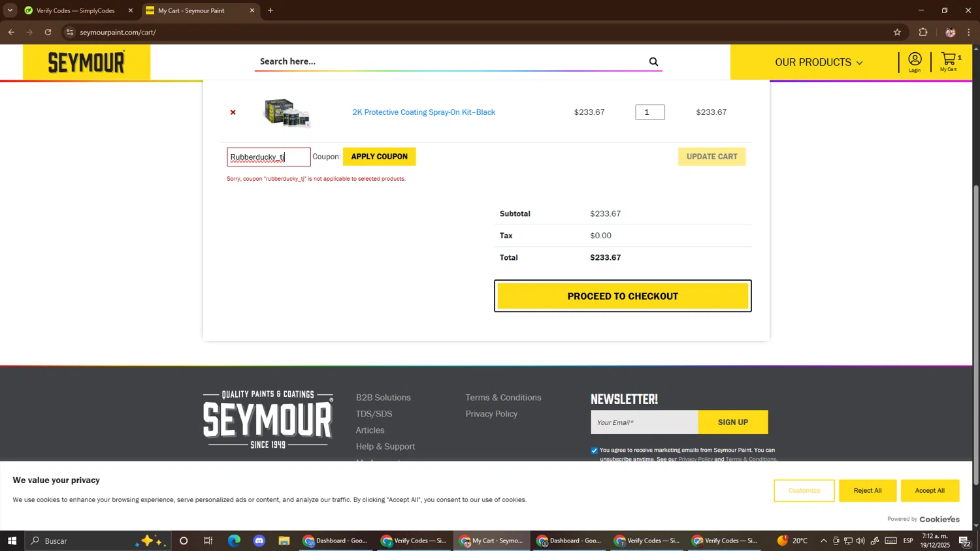Open the Privacy Policy footer link
The width and height of the screenshot is (980, 551).
(x=491, y=414)
